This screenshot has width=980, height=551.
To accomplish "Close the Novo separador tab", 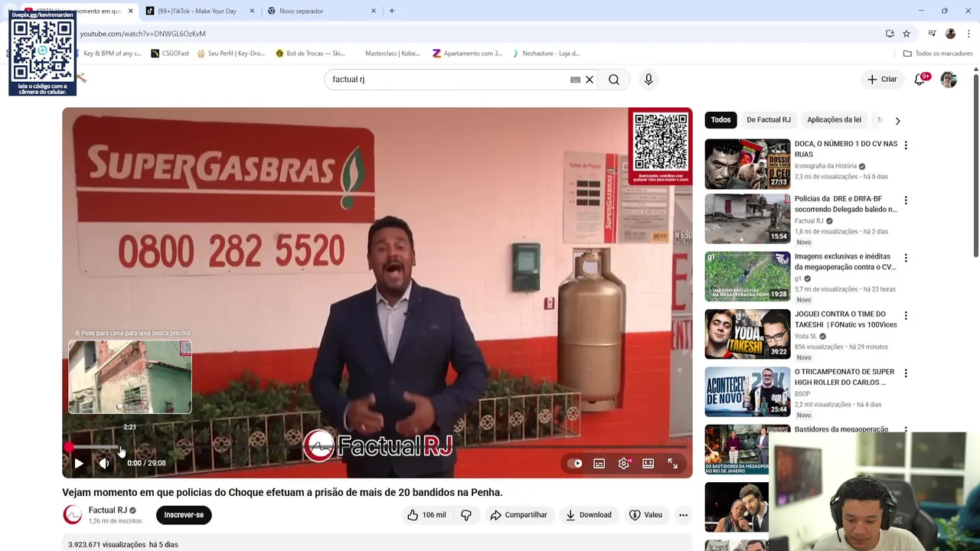I will click(x=374, y=11).
